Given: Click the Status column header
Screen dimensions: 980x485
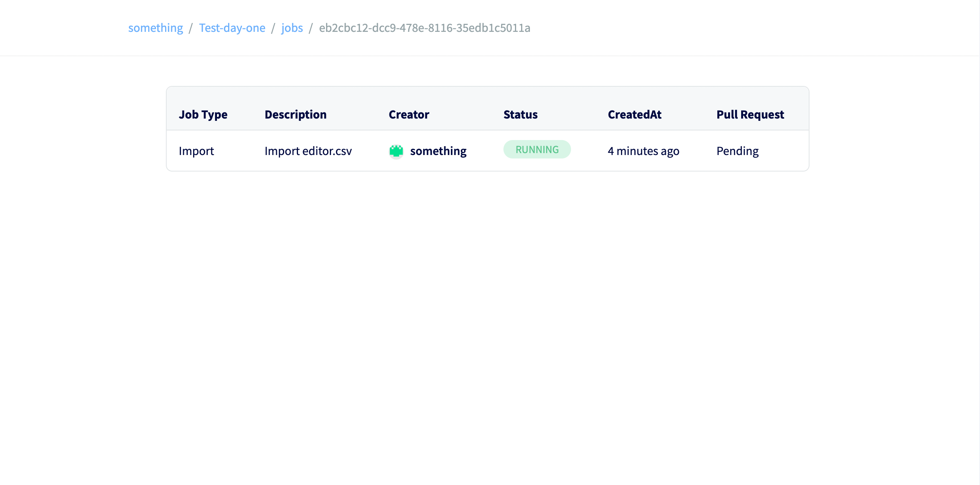Looking at the screenshot, I should click(x=520, y=114).
